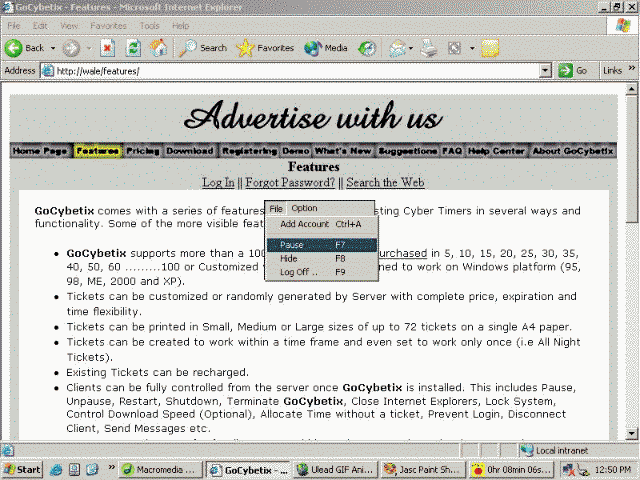Open the browser Favorites menu

(108, 26)
